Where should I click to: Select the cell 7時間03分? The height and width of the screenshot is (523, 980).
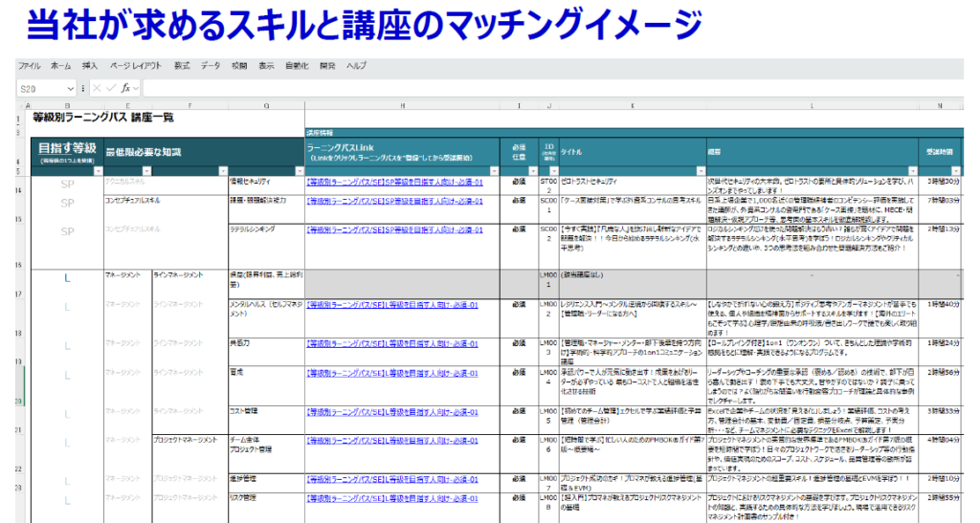940,209
